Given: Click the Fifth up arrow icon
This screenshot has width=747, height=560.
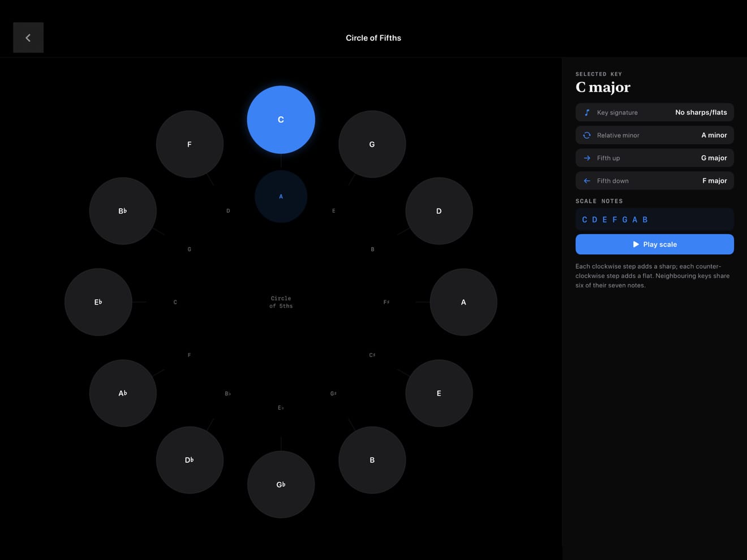Looking at the screenshot, I should coord(587,158).
